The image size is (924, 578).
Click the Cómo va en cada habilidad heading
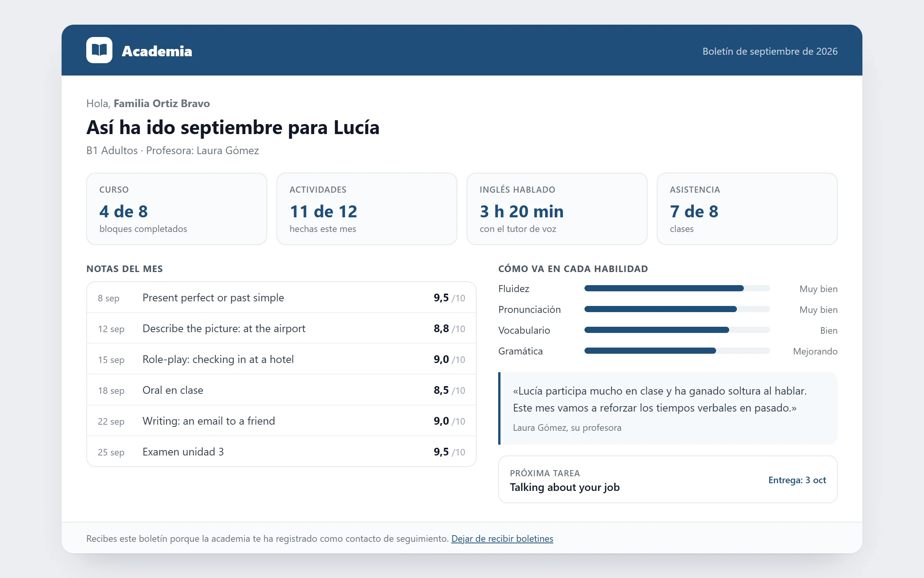click(x=573, y=269)
